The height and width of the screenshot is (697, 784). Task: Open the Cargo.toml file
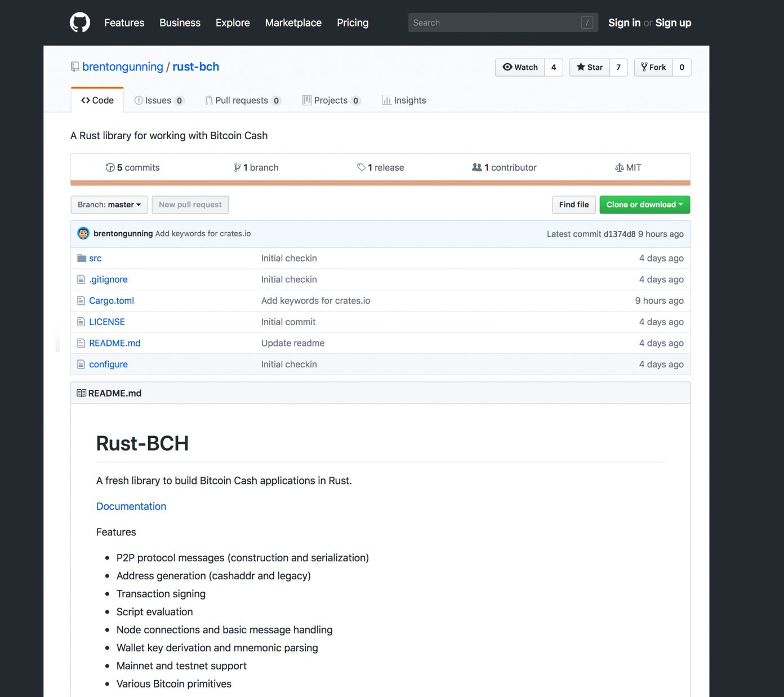[112, 301]
